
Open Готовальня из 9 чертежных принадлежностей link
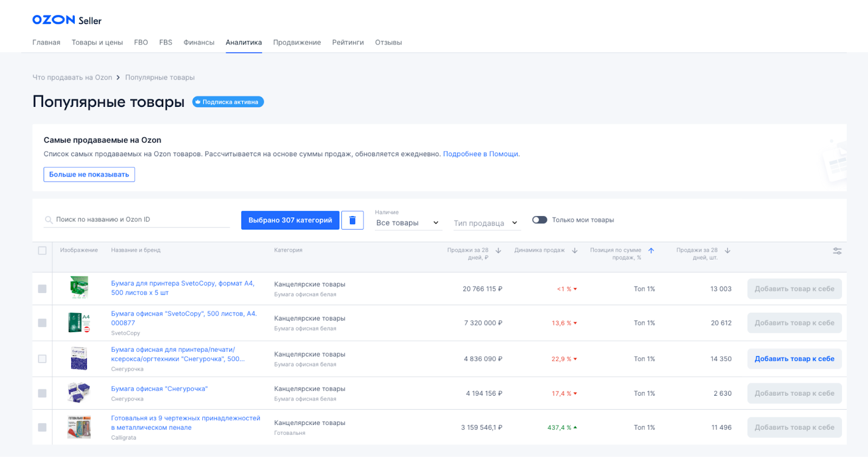pyautogui.click(x=186, y=423)
